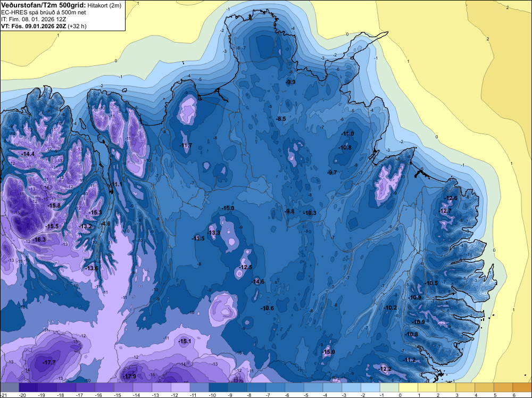Choose the yellow legend swatch labeled 0
Screen dimensions: 532x398
click(x=409, y=387)
